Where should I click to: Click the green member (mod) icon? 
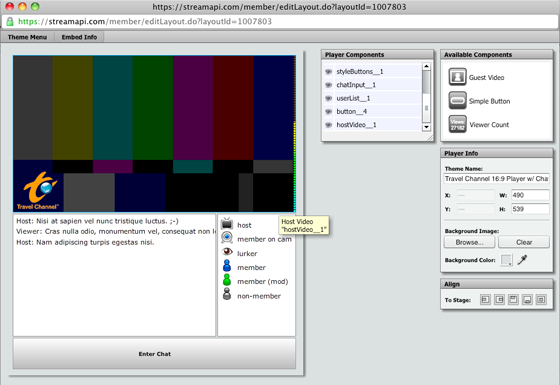[227, 280]
